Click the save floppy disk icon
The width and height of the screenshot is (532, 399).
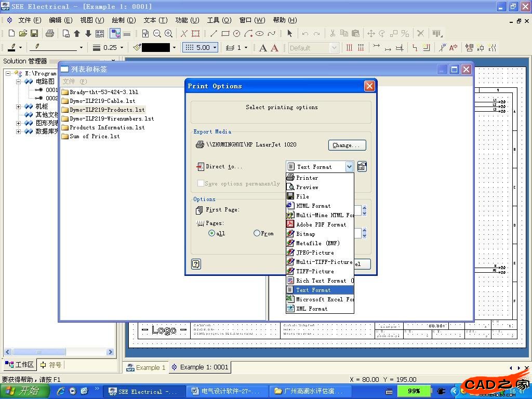click(34, 33)
